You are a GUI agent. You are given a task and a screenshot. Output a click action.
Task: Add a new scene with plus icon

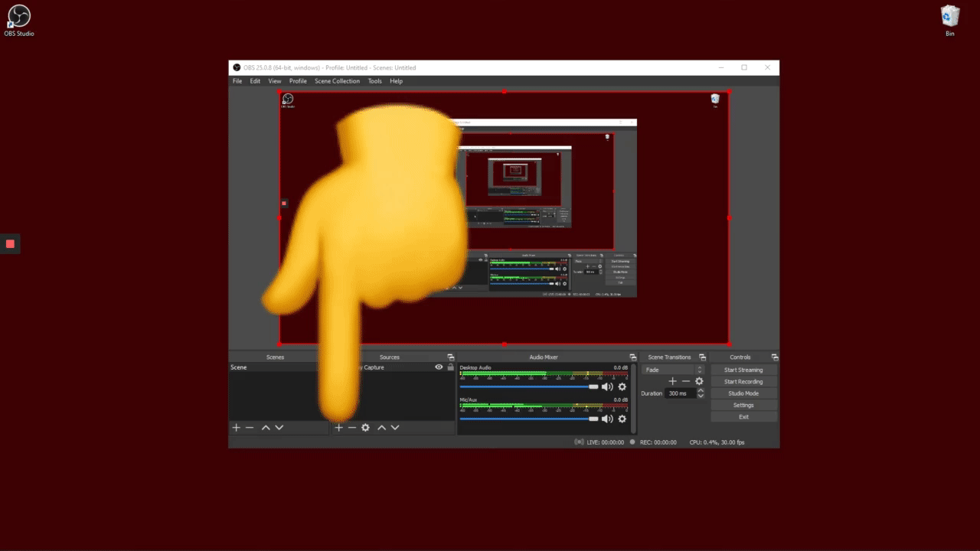237,428
